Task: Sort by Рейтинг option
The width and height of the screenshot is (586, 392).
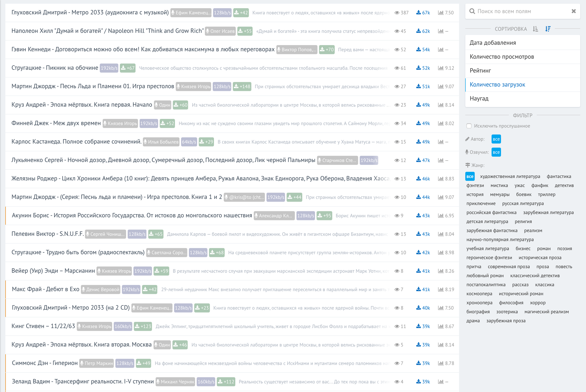Action: [480, 71]
